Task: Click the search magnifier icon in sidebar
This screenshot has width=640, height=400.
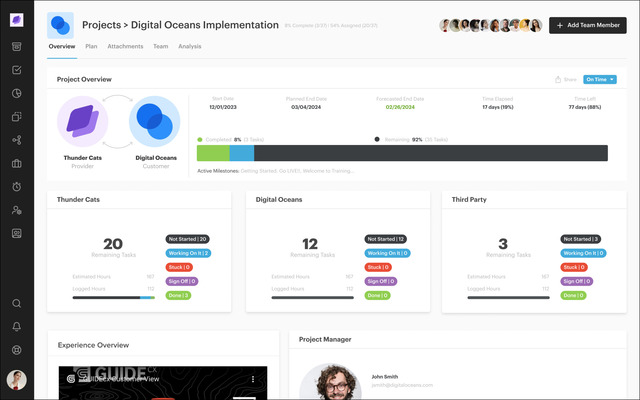Action: pyautogui.click(x=17, y=303)
